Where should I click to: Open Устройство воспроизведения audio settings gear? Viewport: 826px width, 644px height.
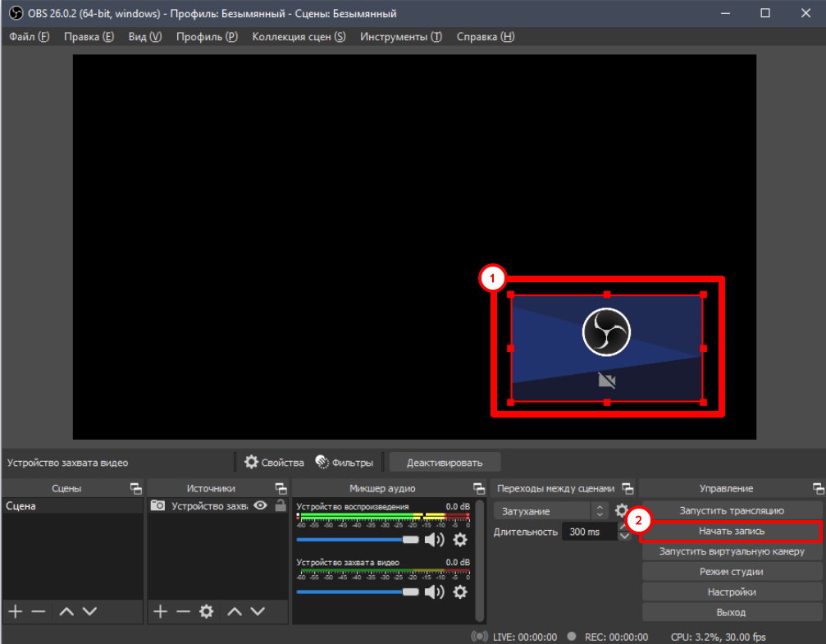460,540
